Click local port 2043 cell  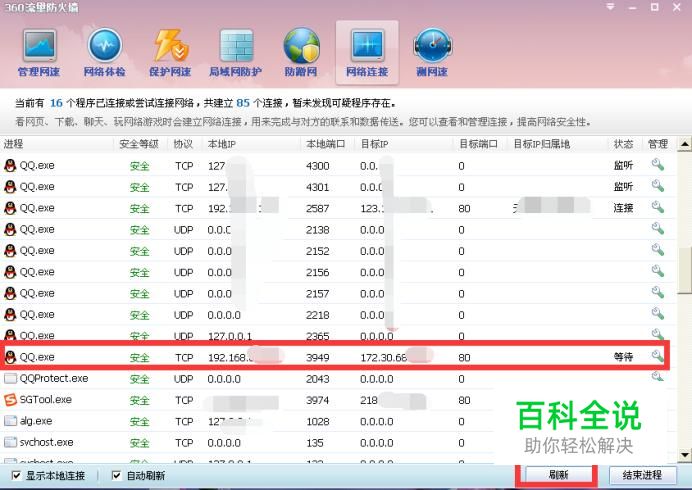tap(318, 379)
